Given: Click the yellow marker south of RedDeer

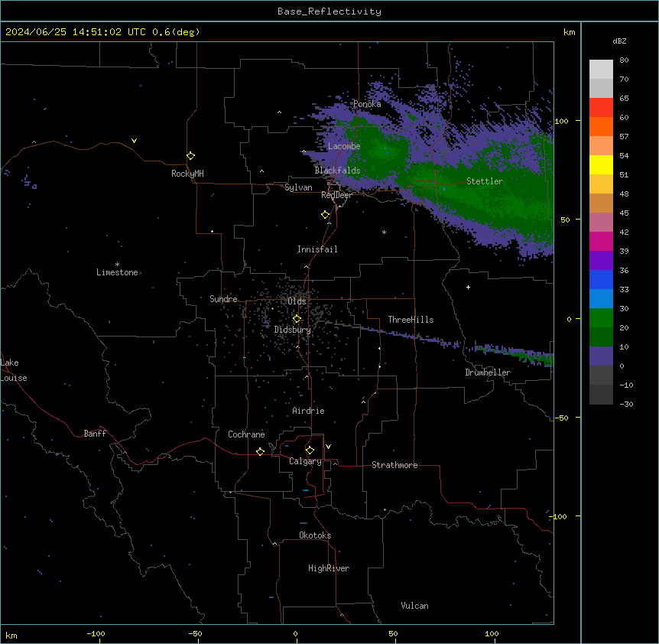Looking at the screenshot, I should [326, 215].
